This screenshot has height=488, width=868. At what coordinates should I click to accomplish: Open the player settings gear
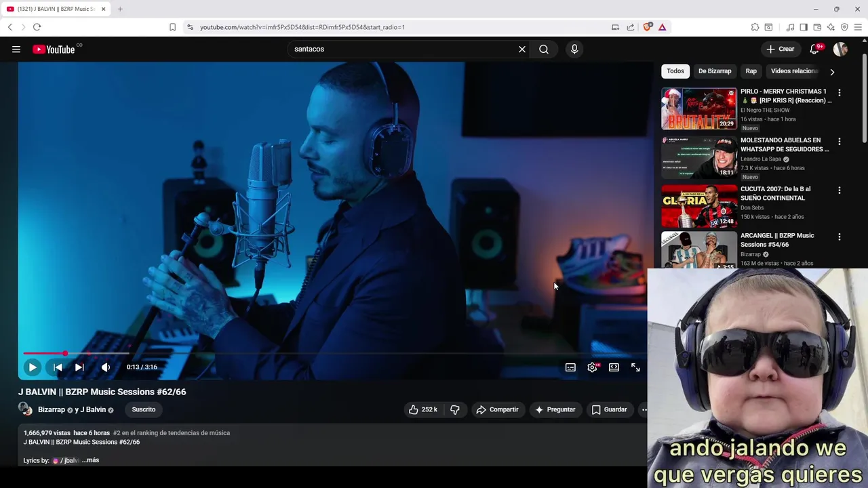coord(592,367)
